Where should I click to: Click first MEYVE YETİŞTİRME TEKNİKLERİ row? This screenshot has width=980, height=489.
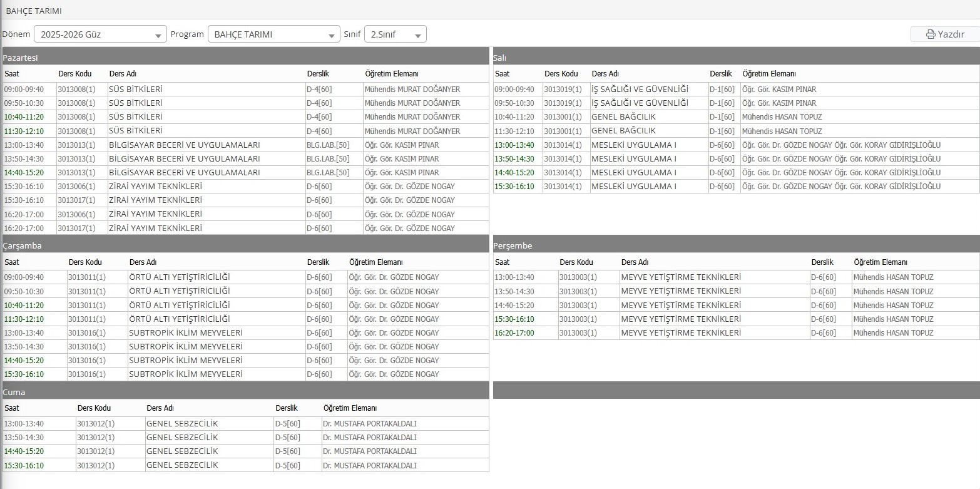coord(736,277)
